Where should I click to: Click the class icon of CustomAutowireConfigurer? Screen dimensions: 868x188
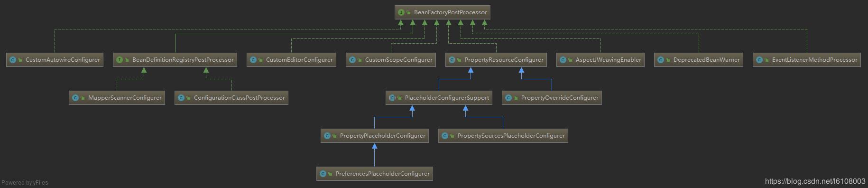13,60
